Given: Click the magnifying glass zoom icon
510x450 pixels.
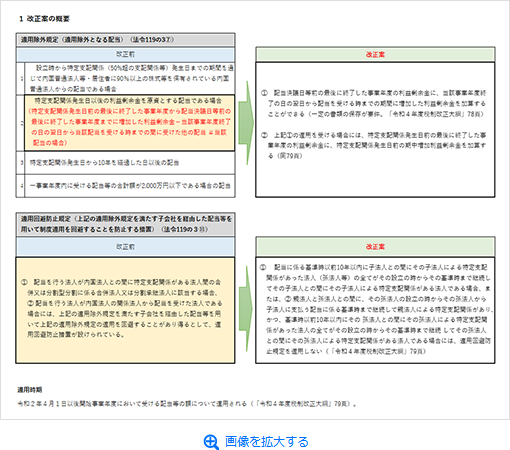Looking at the screenshot, I should coord(211,442).
